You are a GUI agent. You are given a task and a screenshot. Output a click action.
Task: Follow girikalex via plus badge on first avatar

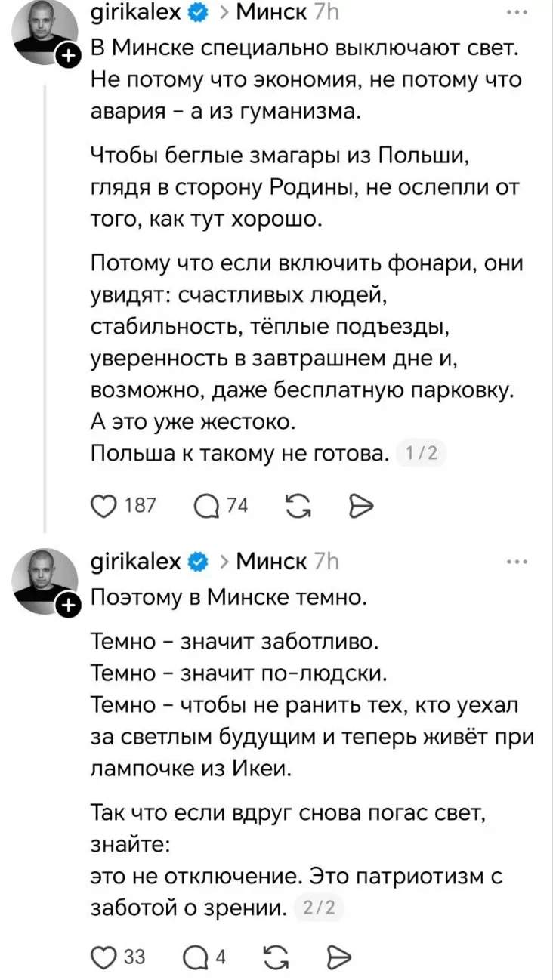[68, 54]
